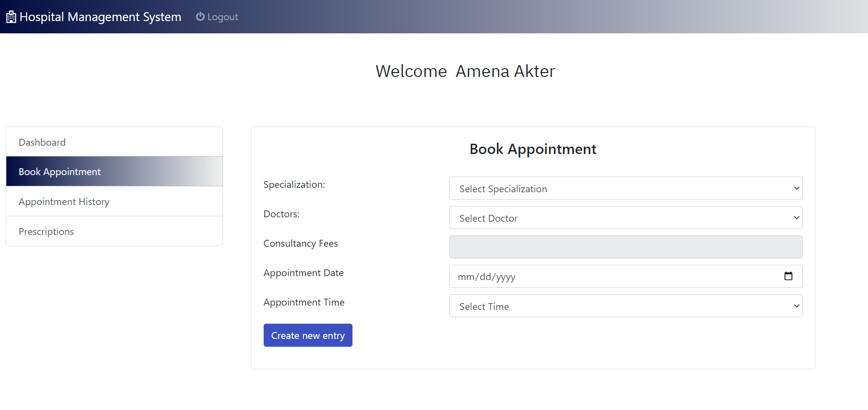The width and height of the screenshot is (868, 410).
Task: Click the Book Appointment form heading
Action: 533,149
